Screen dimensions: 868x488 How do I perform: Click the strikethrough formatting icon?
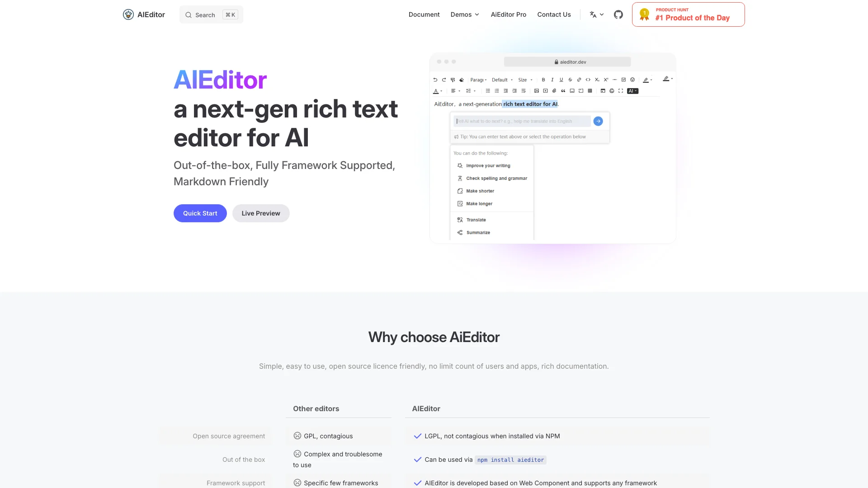(x=569, y=79)
